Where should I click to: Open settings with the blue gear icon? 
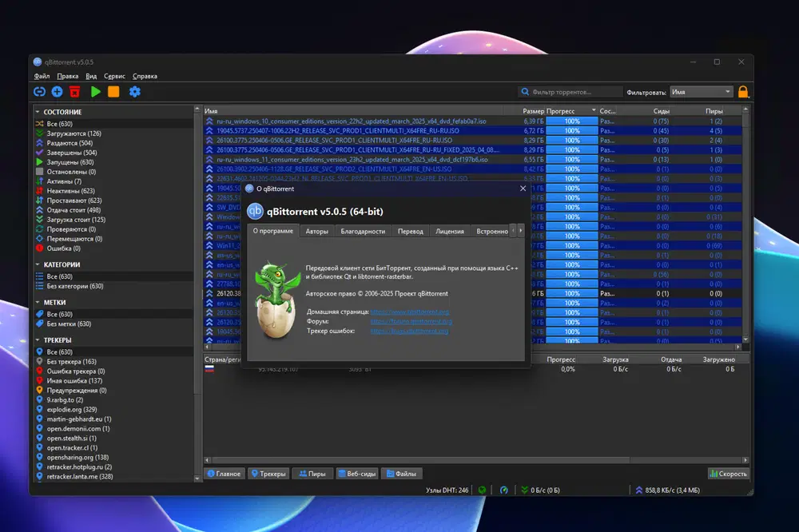pyautogui.click(x=134, y=92)
